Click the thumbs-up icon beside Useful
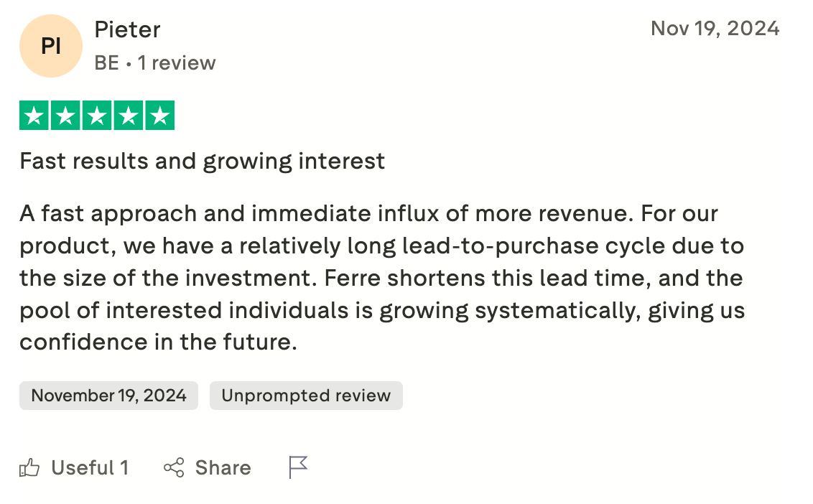The image size is (813, 504). [x=29, y=467]
